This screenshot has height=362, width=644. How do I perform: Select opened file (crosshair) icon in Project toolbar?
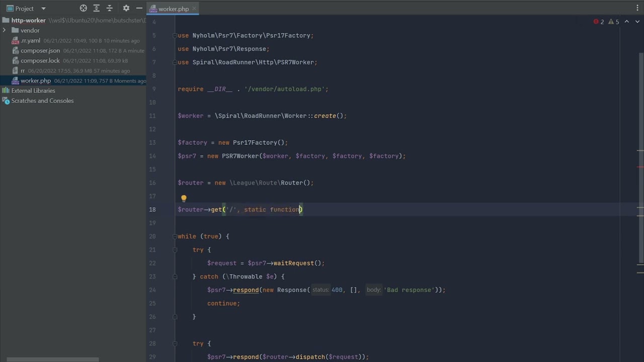[84, 8]
